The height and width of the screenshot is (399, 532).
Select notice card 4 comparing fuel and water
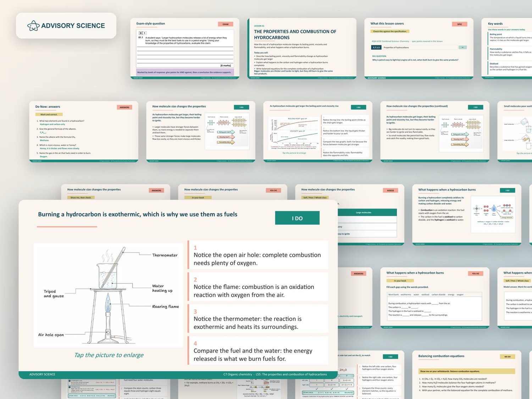pyautogui.click(x=258, y=351)
